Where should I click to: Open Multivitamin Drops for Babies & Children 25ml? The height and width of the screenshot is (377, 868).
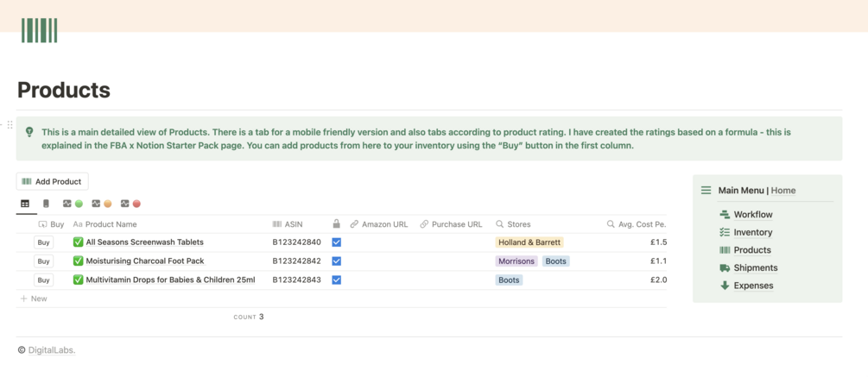pos(170,280)
